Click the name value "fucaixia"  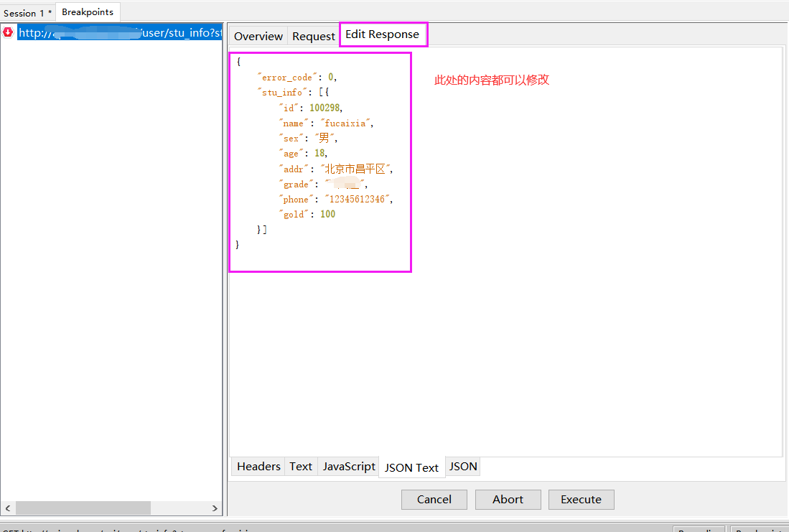pyautogui.click(x=345, y=123)
